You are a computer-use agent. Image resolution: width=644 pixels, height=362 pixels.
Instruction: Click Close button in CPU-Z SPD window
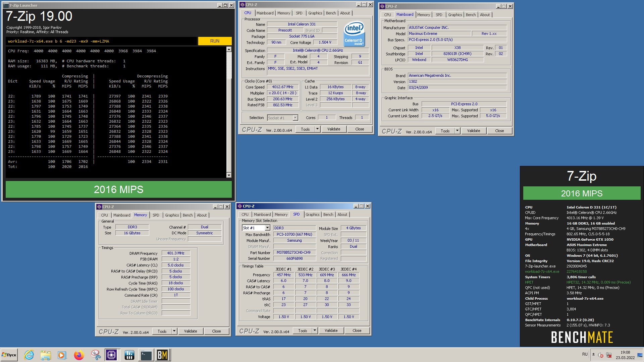click(357, 330)
